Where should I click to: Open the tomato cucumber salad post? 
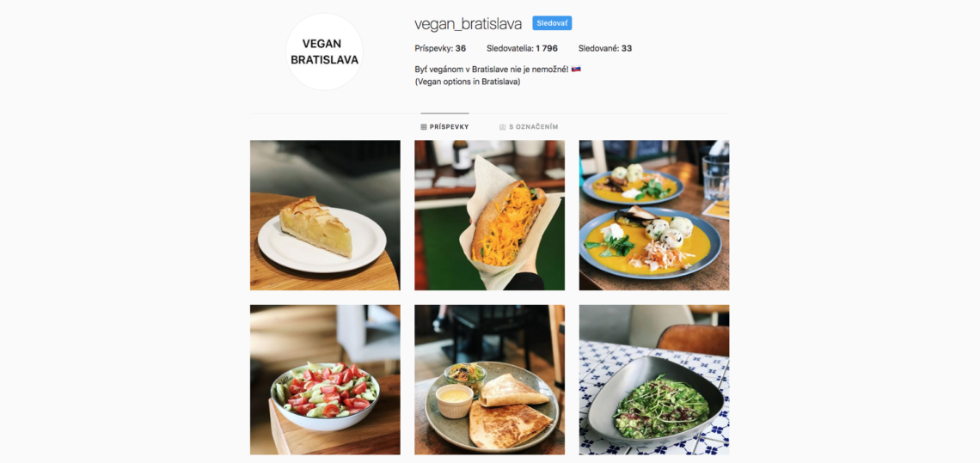click(x=325, y=380)
